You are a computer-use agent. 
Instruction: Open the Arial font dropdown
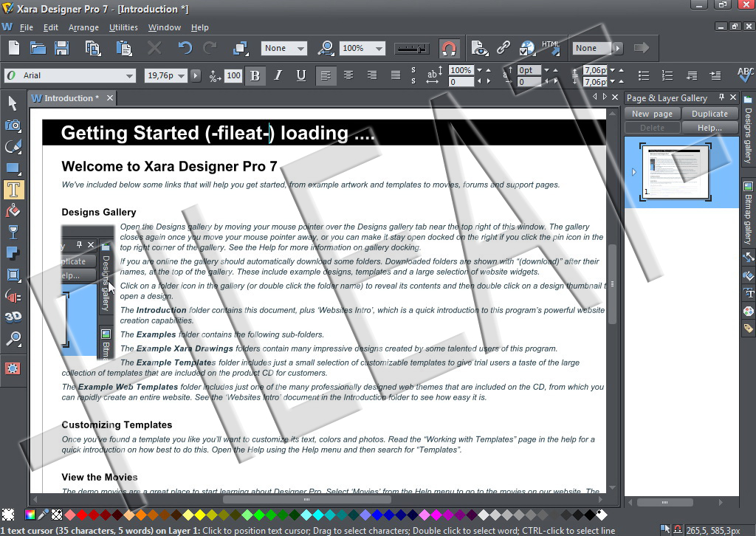click(x=129, y=76)
